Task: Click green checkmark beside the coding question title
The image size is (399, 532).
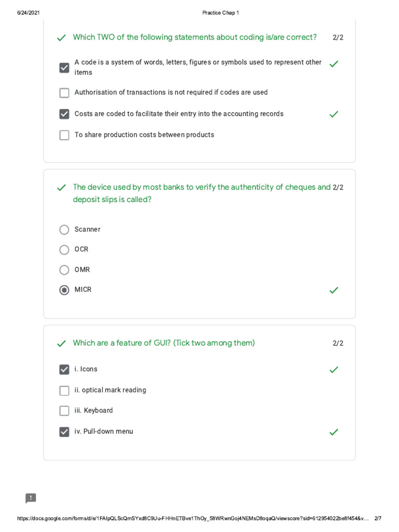Action: [61, 38]
